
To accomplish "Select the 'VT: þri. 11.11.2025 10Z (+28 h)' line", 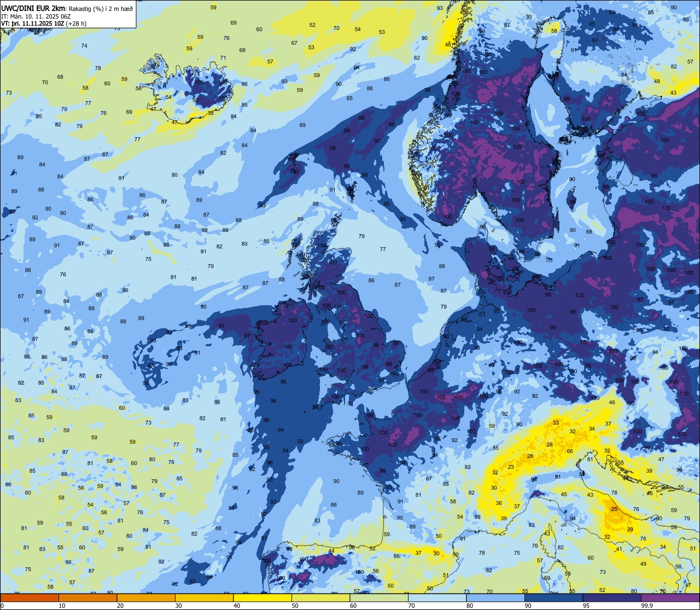I will (x=45, y=24).
